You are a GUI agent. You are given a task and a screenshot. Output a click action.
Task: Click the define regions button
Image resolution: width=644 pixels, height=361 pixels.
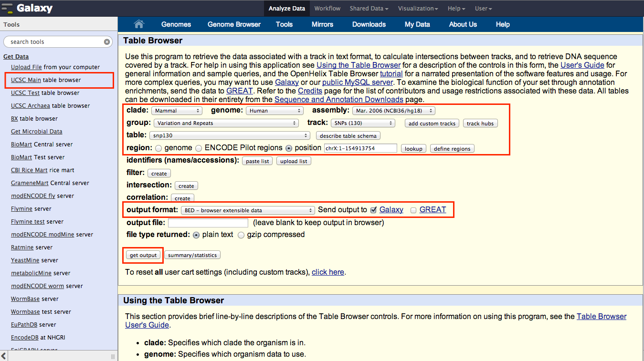(x=452, y=149)
